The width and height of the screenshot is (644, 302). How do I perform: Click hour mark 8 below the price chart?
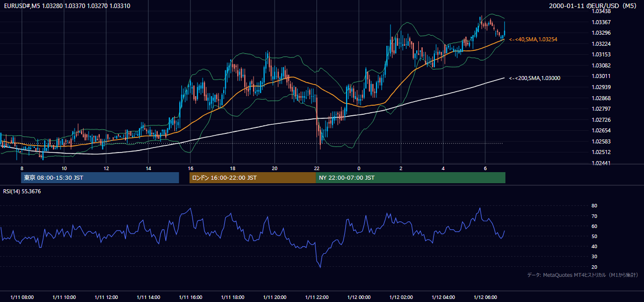pyautogui.click(x=22, y=168)
